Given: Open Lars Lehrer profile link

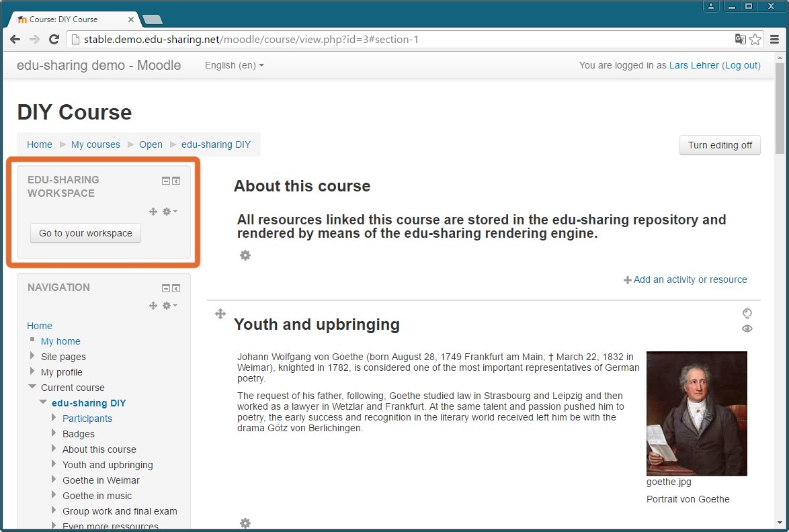Looking at the screenshot, I should [x=694, y=65].
